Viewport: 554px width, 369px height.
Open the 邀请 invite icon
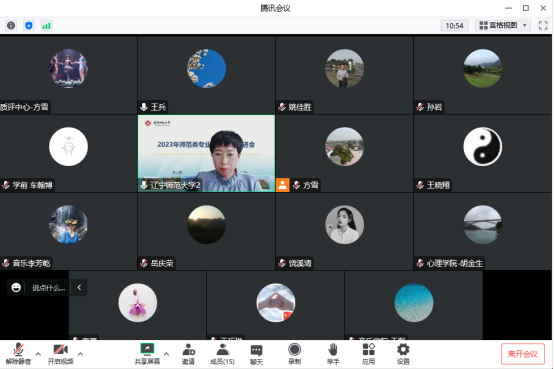(x=188, y=354)
